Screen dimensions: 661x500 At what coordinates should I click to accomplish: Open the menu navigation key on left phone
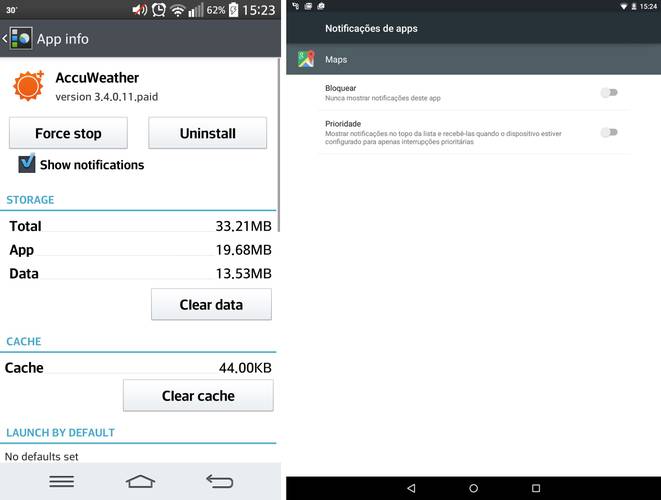[62, 481]
